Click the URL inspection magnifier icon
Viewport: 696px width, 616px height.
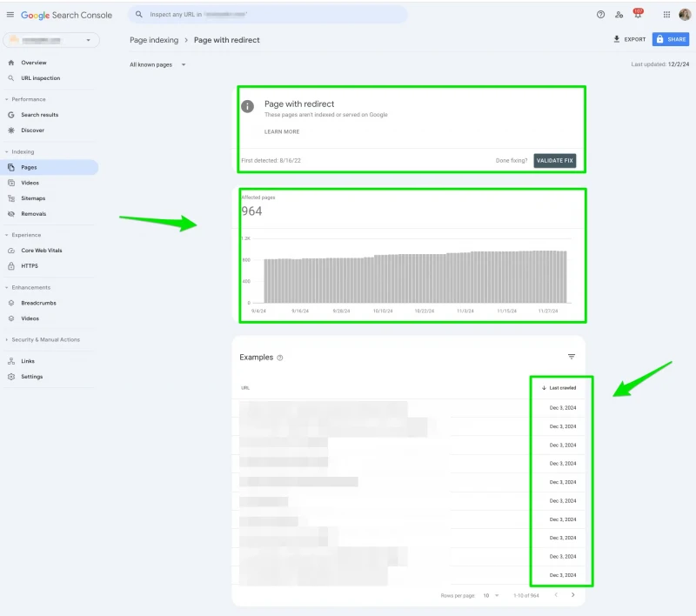point(11,78)
